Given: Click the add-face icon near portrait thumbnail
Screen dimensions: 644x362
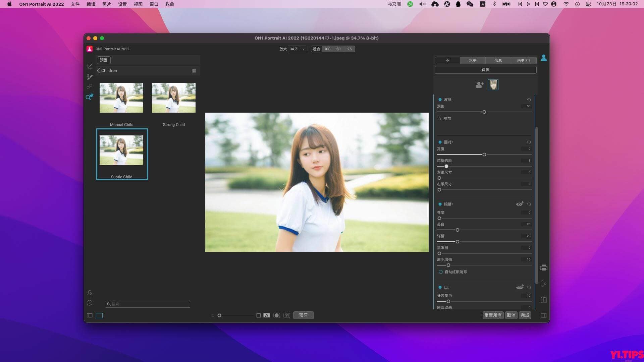Looking at the screenshot, I should [479, 85].
